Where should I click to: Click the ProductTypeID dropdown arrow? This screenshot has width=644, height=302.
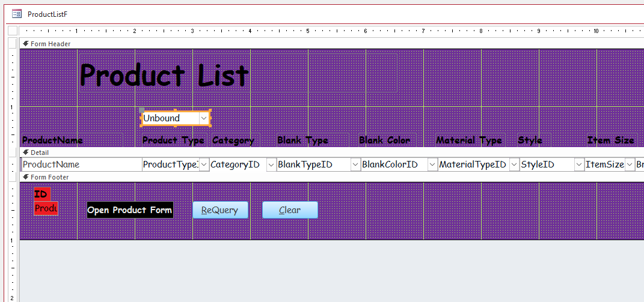(204, 165)
